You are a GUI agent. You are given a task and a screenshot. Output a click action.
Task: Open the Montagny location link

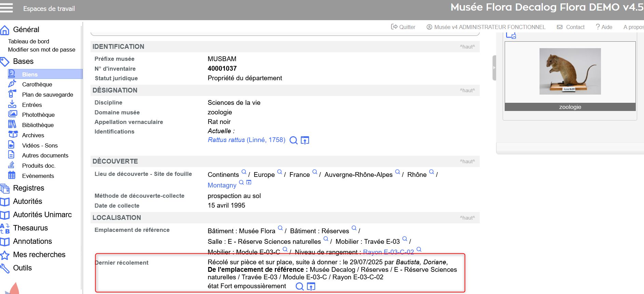tap(222, 185)
